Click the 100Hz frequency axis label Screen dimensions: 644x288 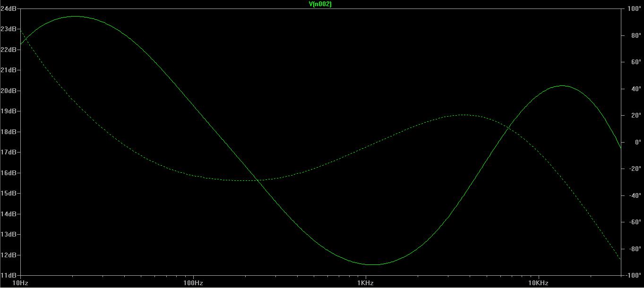click(x=193, y=283)
